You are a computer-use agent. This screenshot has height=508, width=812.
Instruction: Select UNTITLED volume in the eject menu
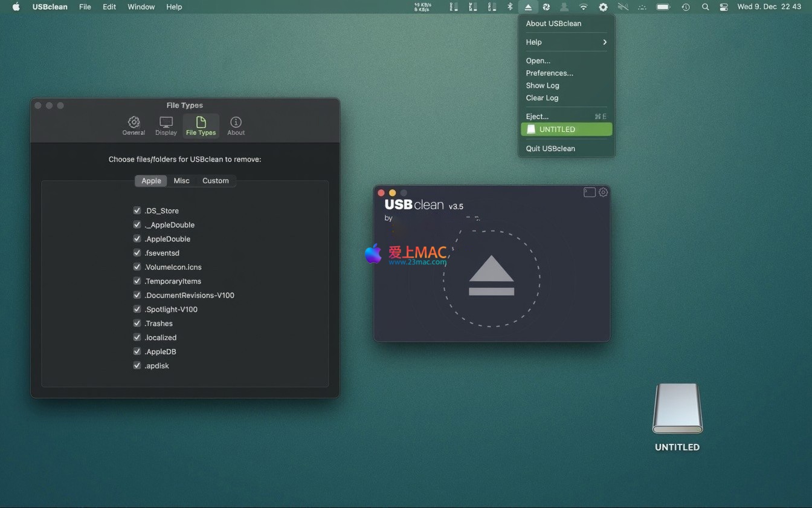click(566, 129)
